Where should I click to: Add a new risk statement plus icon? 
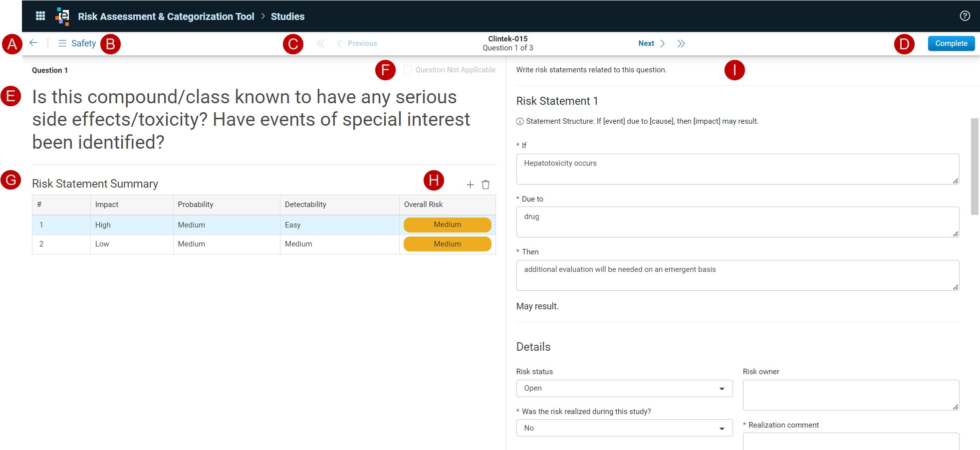click(x=470, y=185)
